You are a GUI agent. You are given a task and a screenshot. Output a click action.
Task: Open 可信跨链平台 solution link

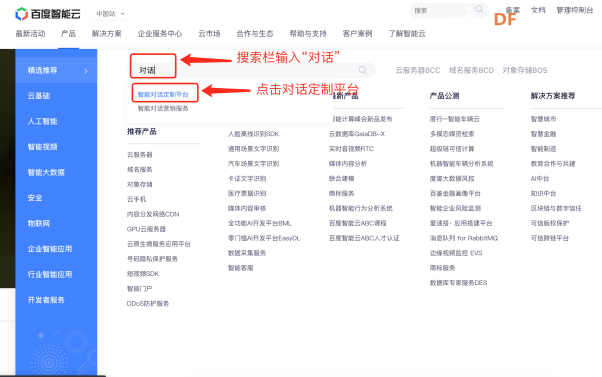tap(549, 238)
